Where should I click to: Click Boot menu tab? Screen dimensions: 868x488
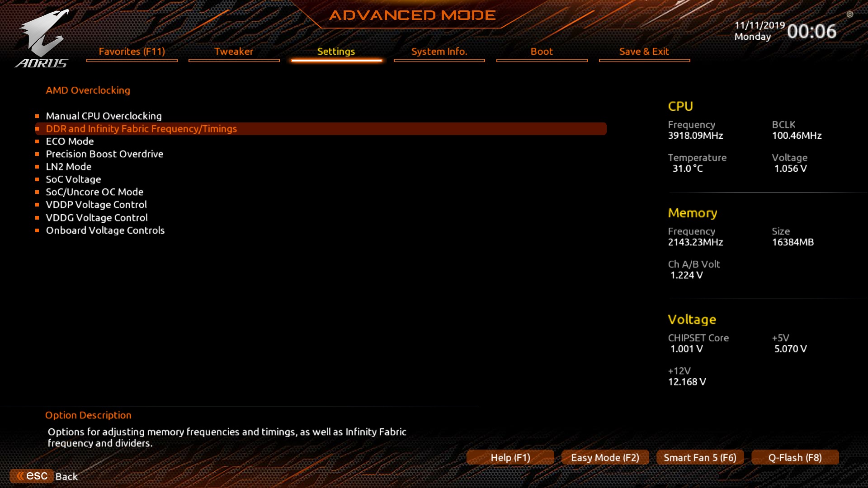(x=541, y=51)
